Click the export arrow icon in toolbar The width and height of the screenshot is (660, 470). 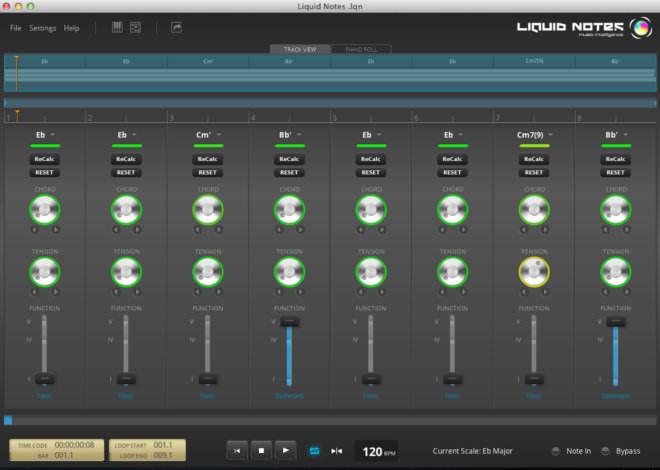pyautogui.click(x=176, y=27)
